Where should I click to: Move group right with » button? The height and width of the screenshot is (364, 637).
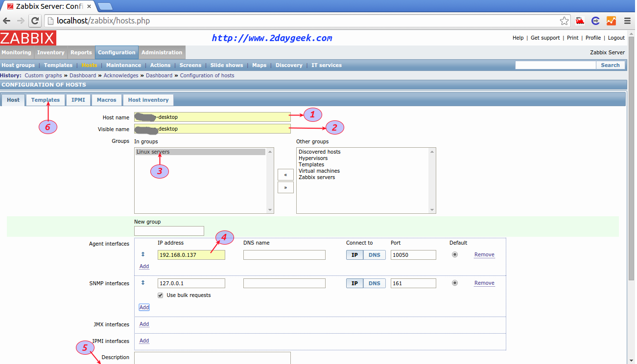[x=285, y=187]
